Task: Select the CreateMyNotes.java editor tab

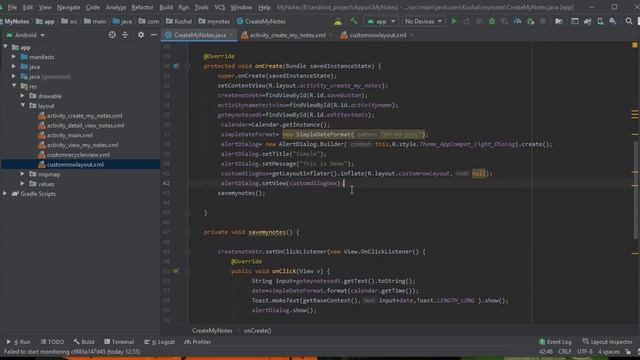Action: coord(200,35)
